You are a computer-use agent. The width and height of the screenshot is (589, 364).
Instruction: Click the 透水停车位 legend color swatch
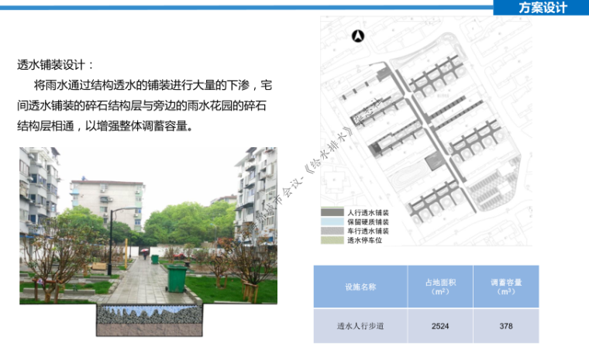click(332, 240)
